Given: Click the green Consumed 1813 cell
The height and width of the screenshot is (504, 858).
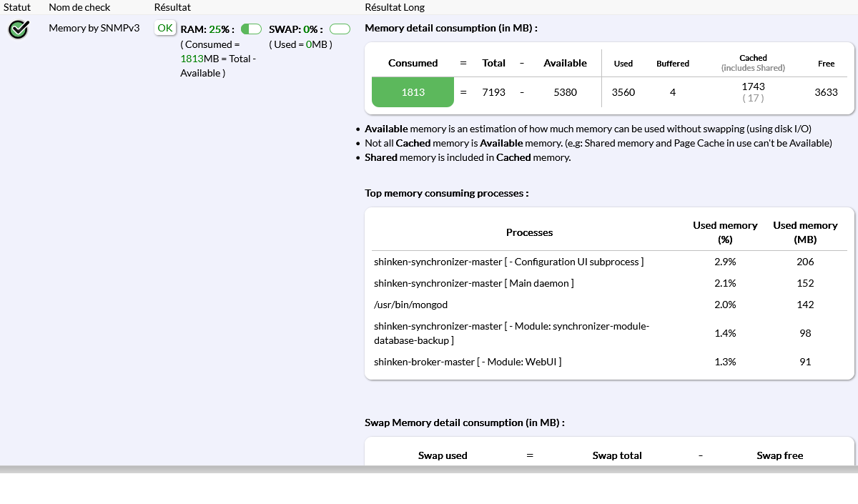Looking at the screenshot, I should (413, 92).
